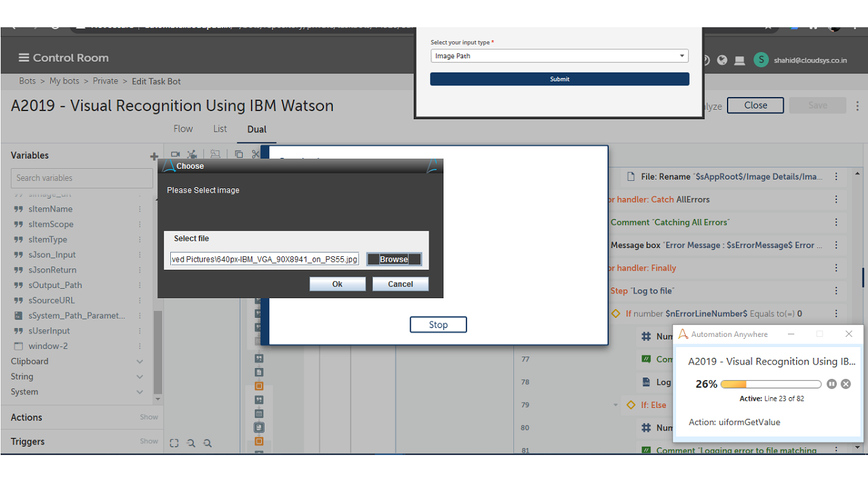
Task: Select the sJsonReturn variable
Action: pyautogui.click(x=52, y=270)
